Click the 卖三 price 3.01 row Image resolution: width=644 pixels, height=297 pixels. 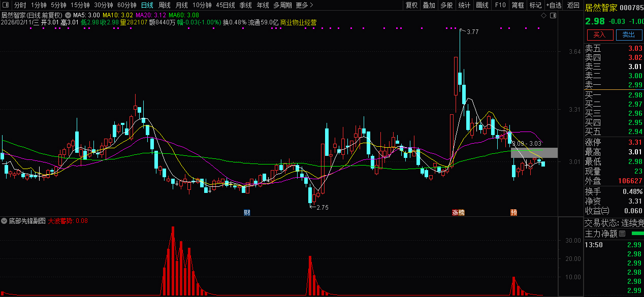point(614,67)
